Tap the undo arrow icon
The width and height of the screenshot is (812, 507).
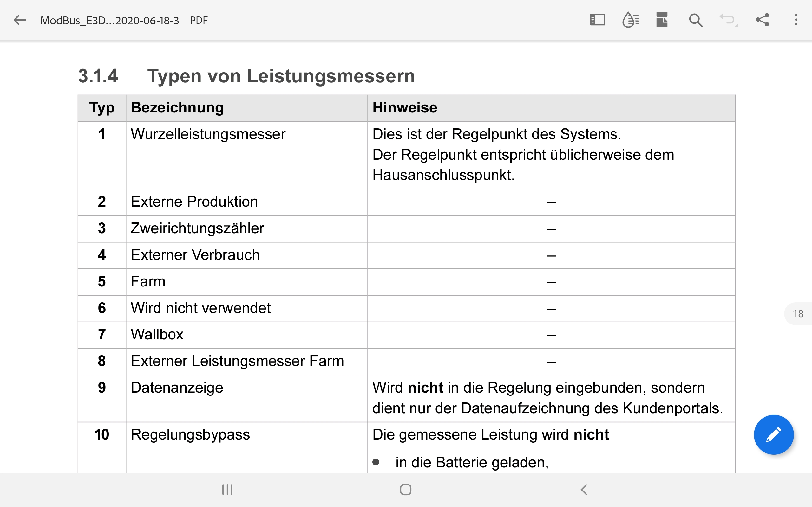click(x=727, y=20)
